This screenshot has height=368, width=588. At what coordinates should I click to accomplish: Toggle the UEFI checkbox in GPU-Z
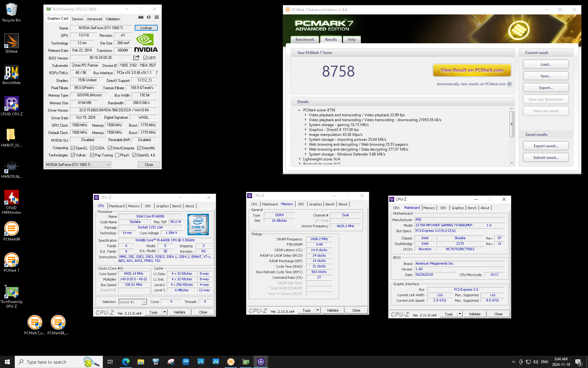(x=145, y=58)
